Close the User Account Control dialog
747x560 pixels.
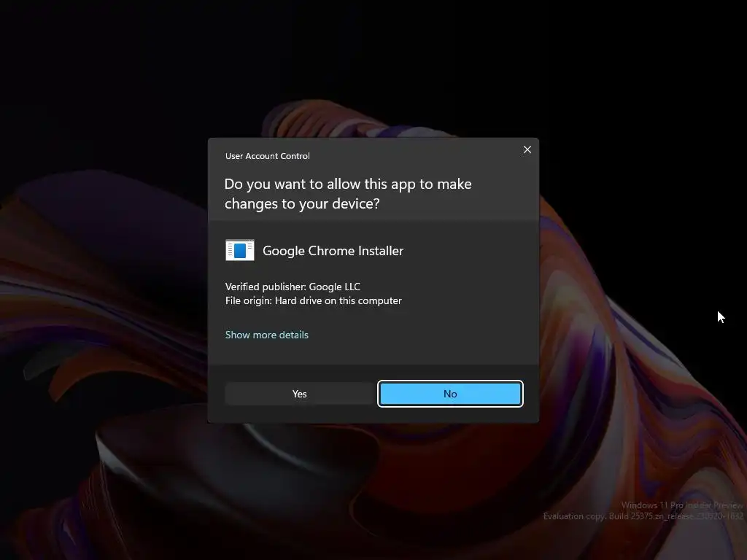tap(527, 149)
